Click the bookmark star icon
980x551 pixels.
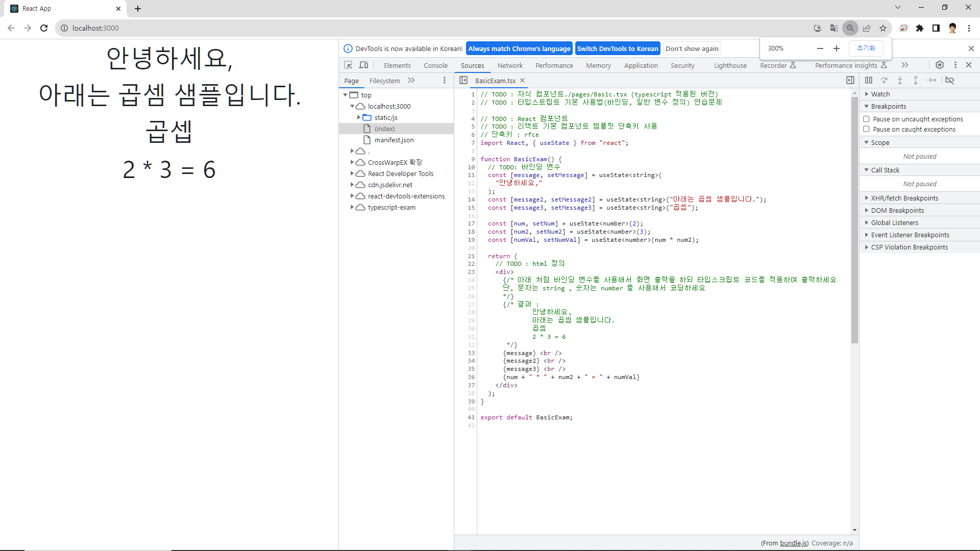click(883, 28)
